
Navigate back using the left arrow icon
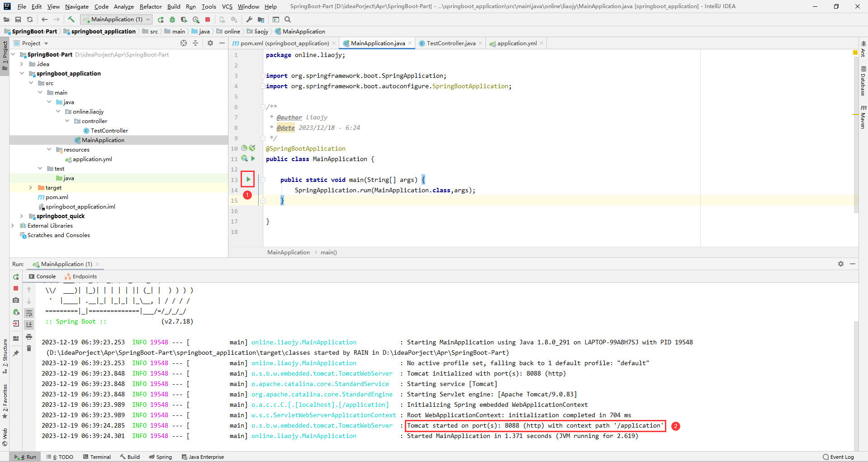click(44, 19)
